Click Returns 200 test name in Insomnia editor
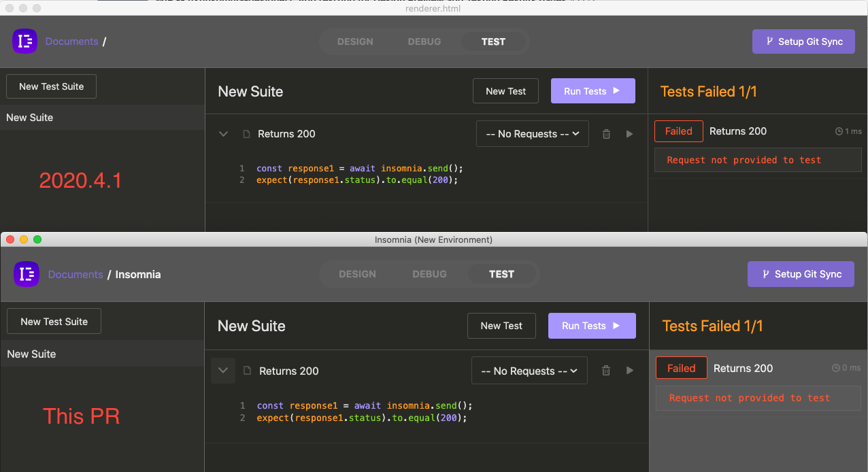This screenshot has width=868, height=472. (x=288, y=371)
